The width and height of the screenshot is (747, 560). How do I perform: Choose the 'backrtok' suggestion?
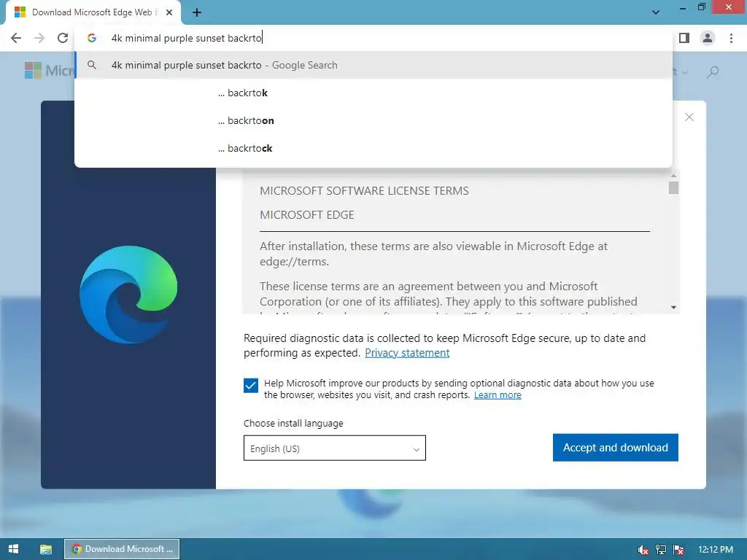pos(373,93)
